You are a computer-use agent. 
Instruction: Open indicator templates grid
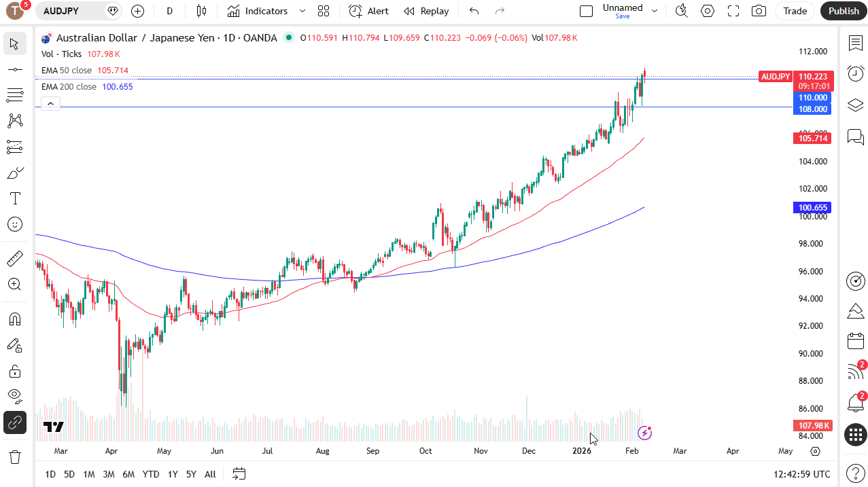pyautogui.click(x=324, y=11)
